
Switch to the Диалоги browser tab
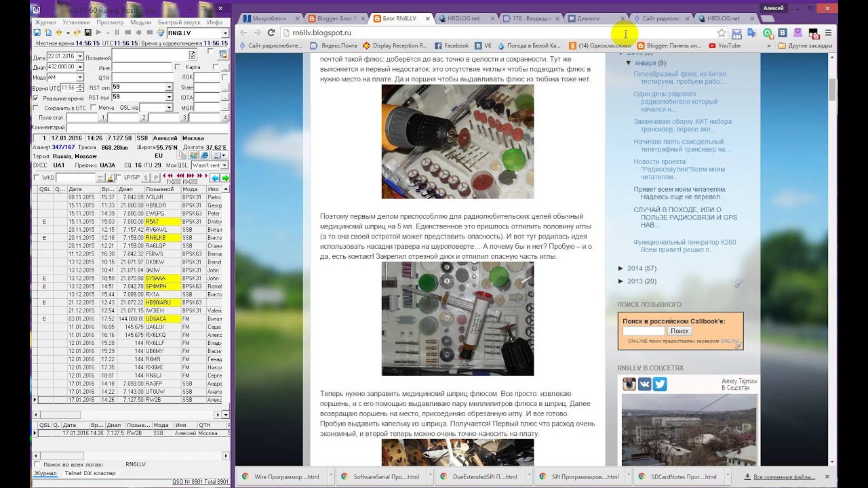[x=593, y=18]
